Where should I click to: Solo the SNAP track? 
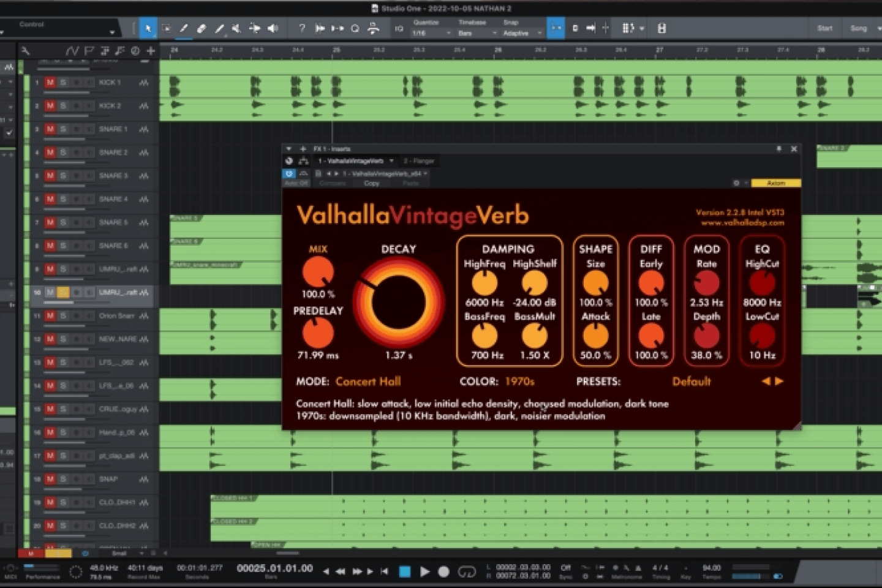(x=62, y=479)
